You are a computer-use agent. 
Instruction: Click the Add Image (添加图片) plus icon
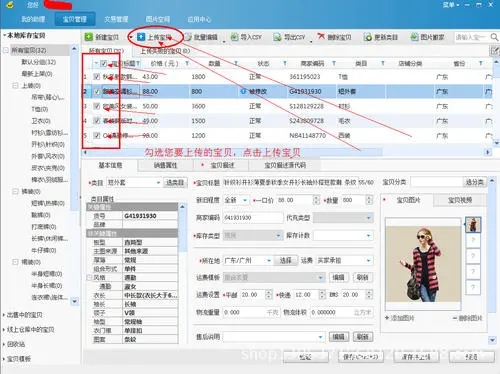click(x=387, y=318)
